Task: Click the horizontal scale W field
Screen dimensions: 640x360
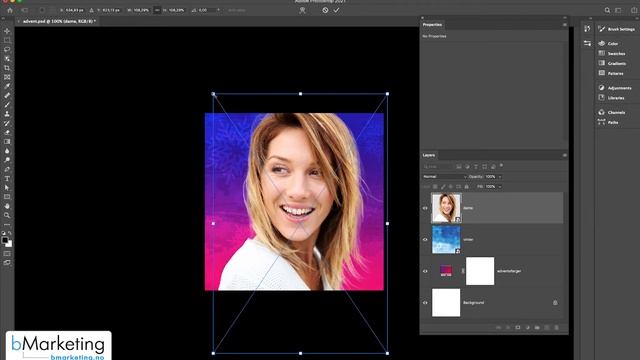Action: [x=141, y=10]
